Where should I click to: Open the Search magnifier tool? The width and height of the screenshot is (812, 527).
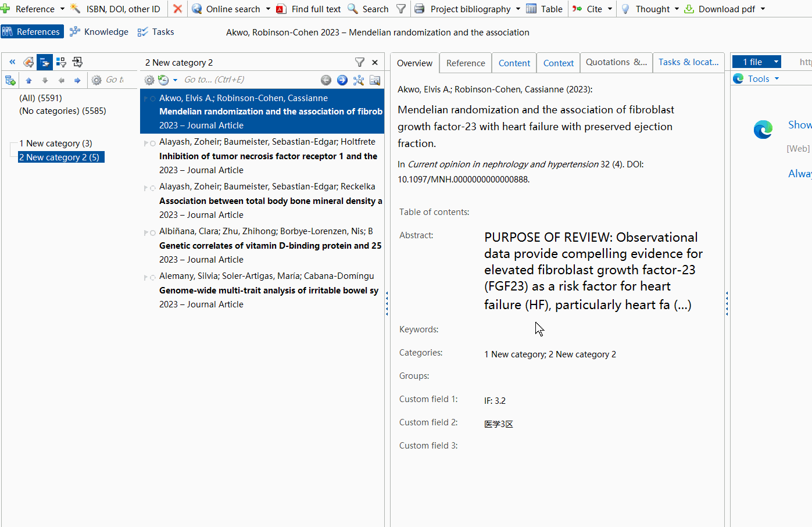click(x=368, y=9)
